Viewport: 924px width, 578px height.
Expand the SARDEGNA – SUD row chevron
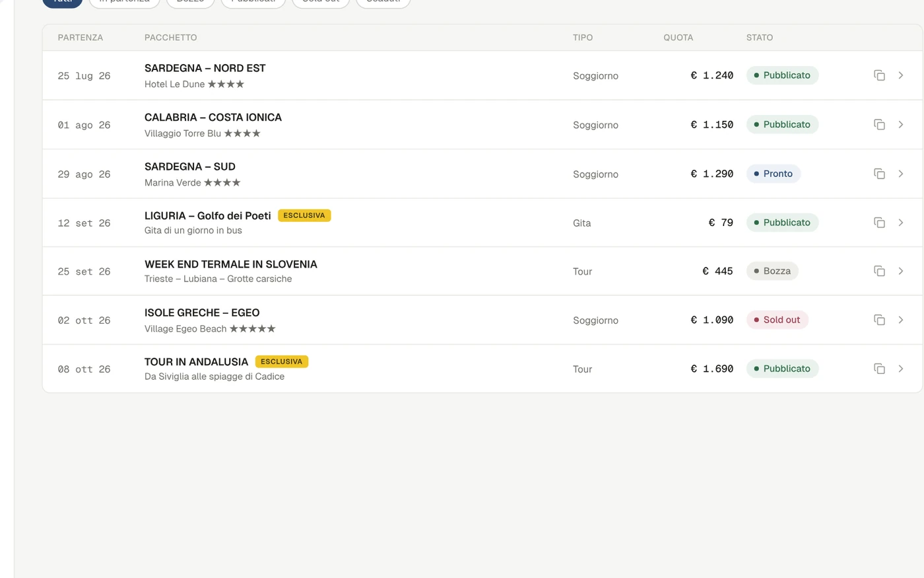901,174
